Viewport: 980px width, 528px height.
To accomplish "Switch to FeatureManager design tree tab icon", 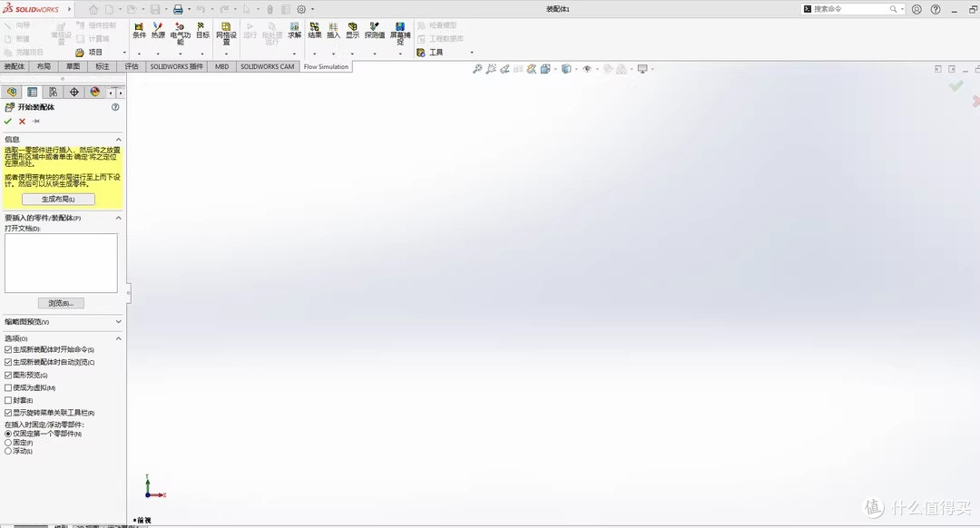I will [12, 92].
